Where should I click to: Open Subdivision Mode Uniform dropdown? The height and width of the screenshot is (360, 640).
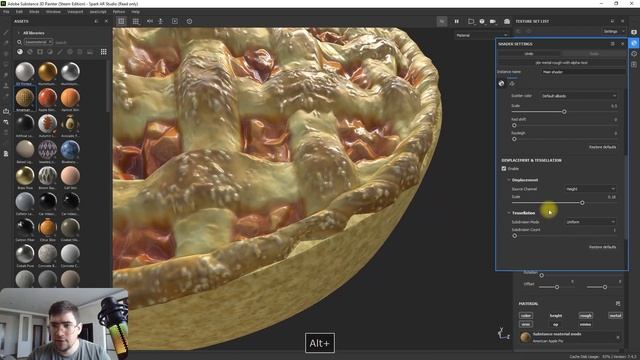[x=590, y=222]
